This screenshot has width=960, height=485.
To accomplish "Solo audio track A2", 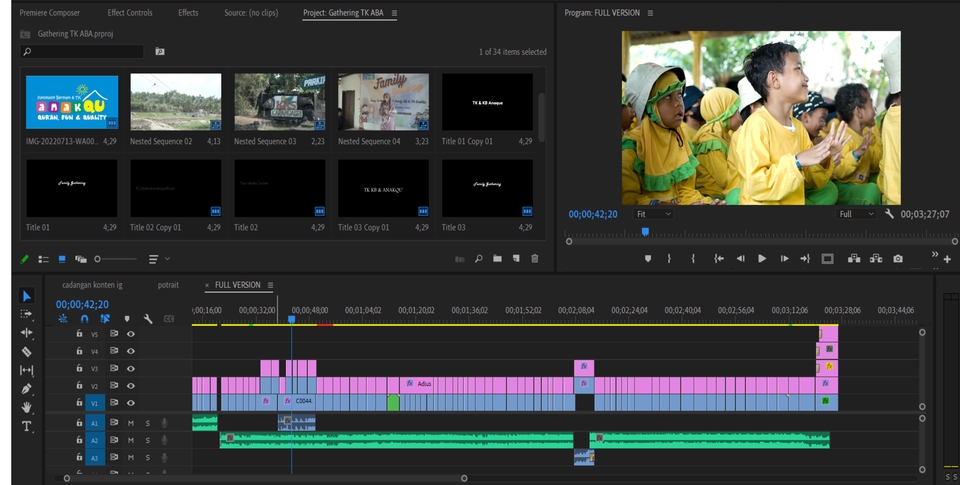I will coord(147,440).
